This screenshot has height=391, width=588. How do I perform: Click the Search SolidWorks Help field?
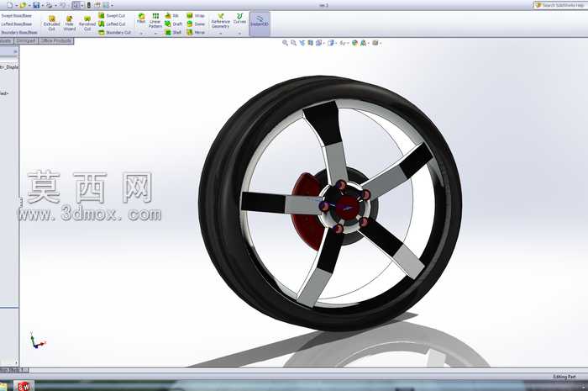pyautogui.click(x=560, y=5)
